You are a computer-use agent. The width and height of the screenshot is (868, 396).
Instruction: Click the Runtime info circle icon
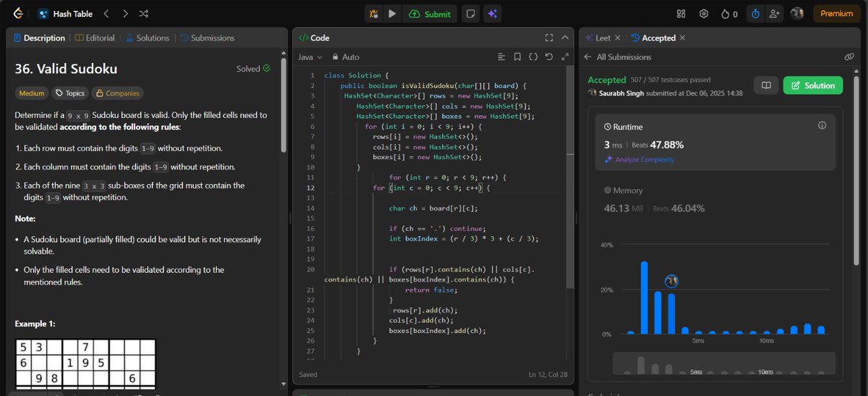tap(822, 125)
